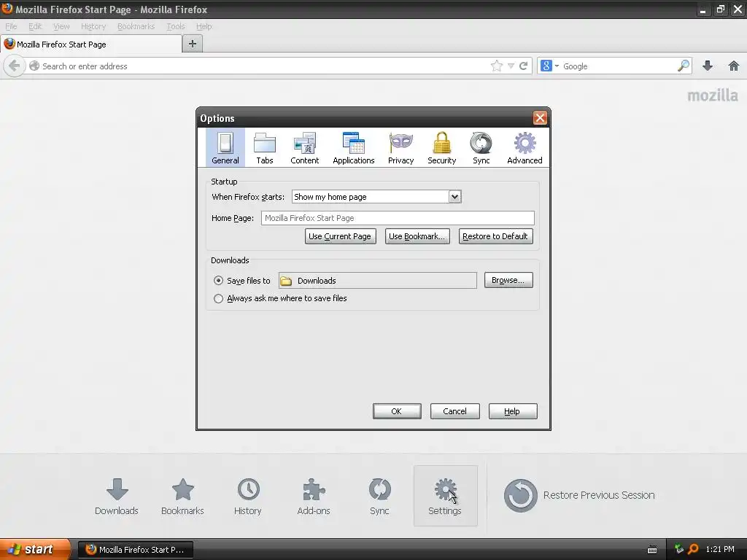Click the Settings gear shortcut
The height and width of the screenshot is (560, 747).
(445, 496)
